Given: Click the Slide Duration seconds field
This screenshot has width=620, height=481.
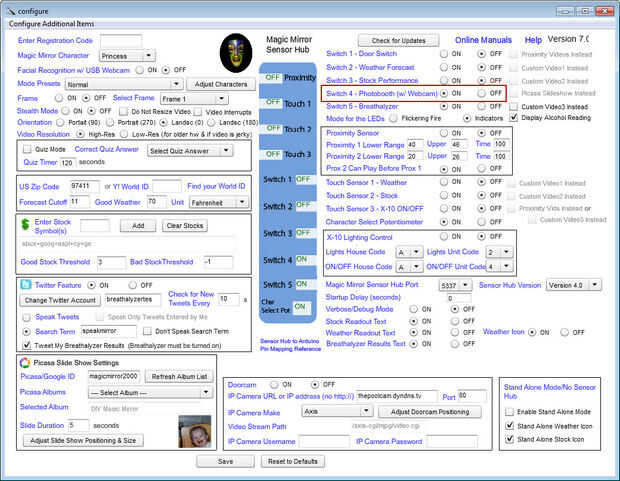Looking at the screenshot, I should (78, 425).
